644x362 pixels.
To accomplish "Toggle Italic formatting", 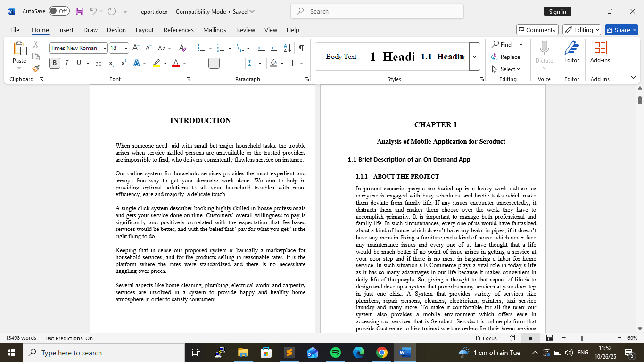I will pos(66,63).
